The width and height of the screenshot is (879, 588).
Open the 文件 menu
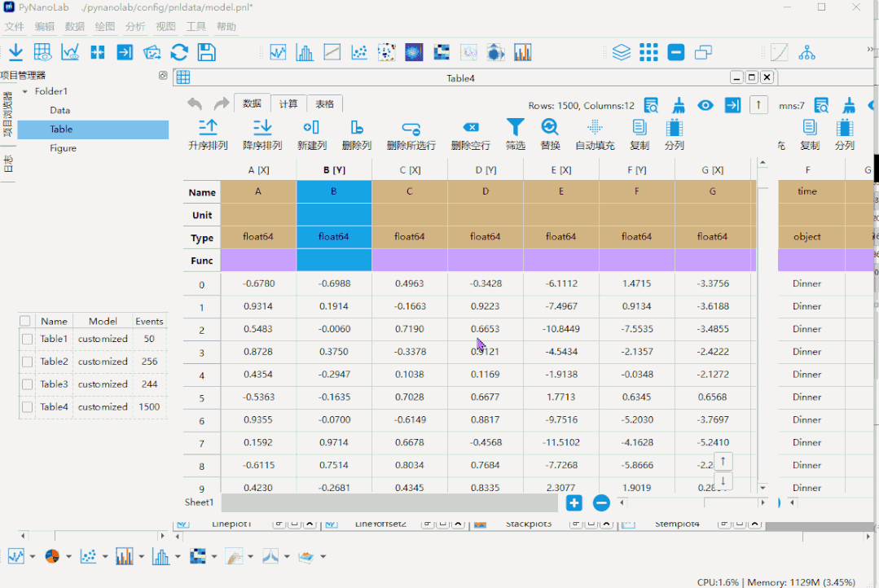pyautogui.click(x=14, y=26)
